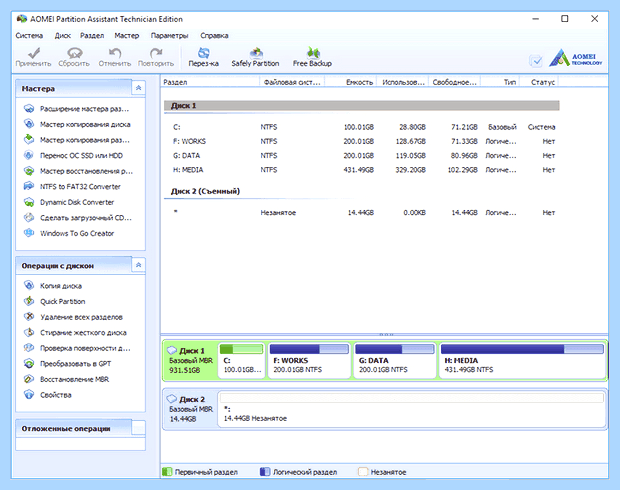Screen dimensions: 620x490
Task: Click Удаление всех разделов link
Action: click(x=81, y=317)
